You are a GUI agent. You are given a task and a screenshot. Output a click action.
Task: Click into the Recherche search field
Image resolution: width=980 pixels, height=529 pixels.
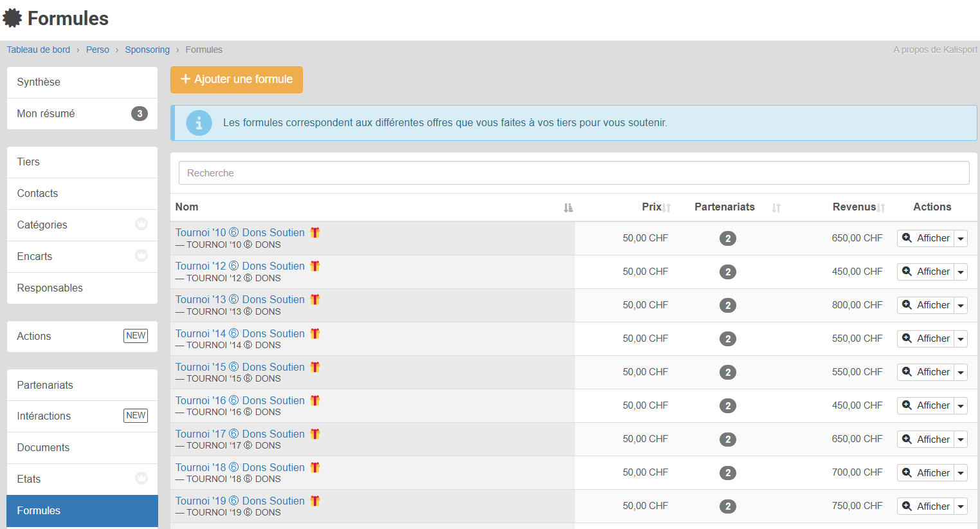(x=573, y=173)
